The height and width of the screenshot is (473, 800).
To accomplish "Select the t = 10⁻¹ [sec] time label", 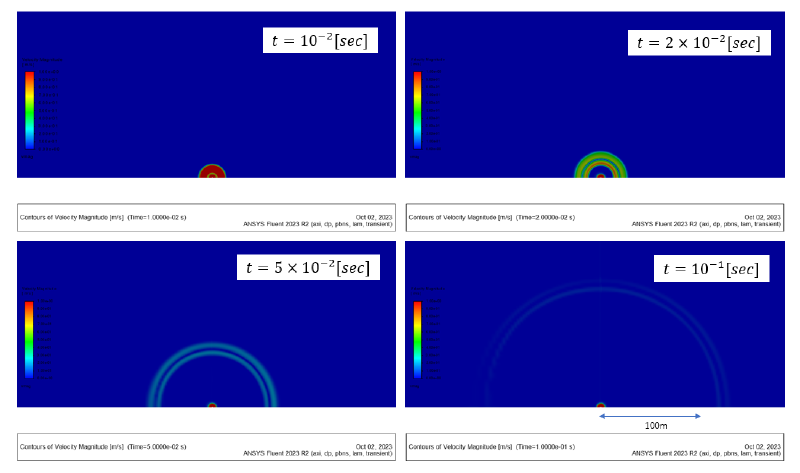I will [x=704, y=268].
